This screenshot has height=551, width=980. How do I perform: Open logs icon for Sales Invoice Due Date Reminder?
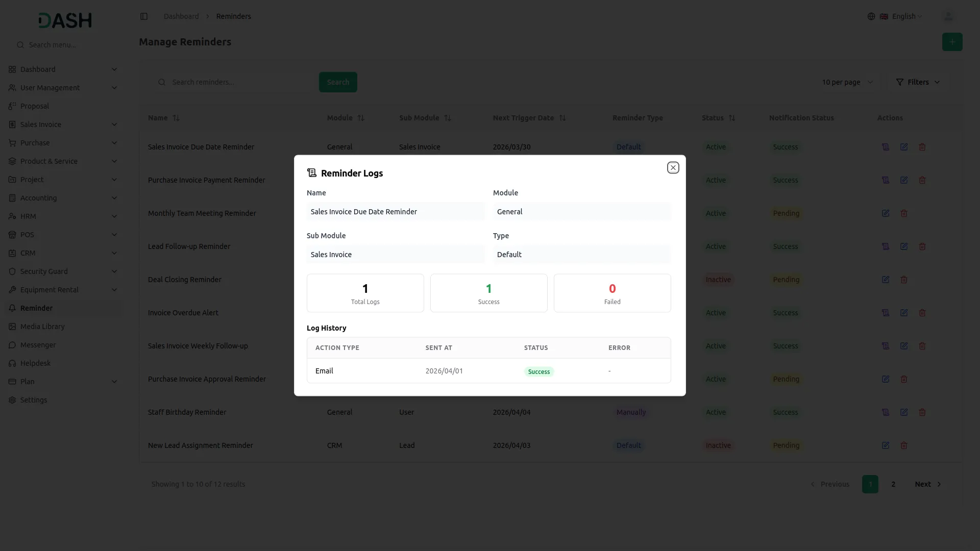tap(886, 147)
